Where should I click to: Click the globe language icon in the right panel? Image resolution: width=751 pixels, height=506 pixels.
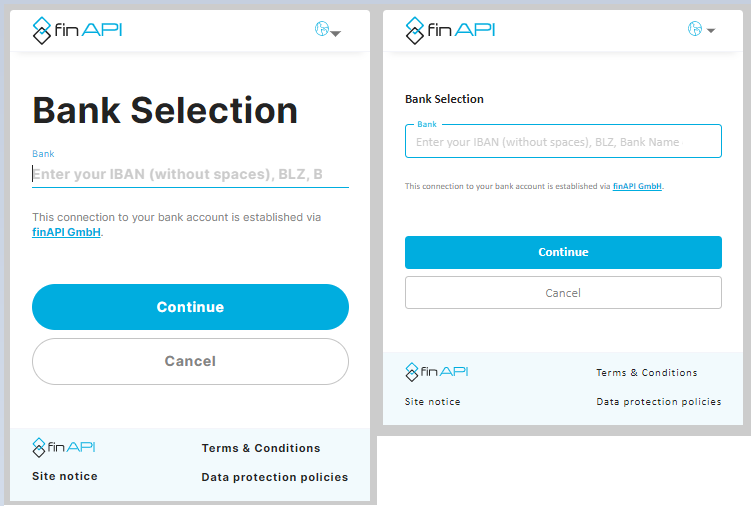pyautogui.click(x=695, y=29)
